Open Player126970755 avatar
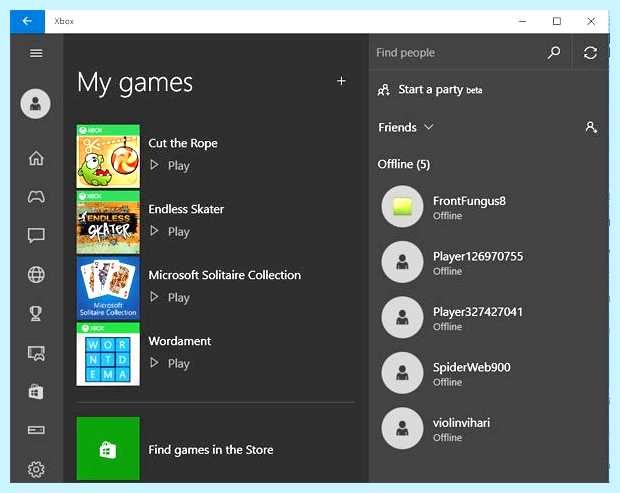This screenshot has height=493, width=620. [403, 262]
